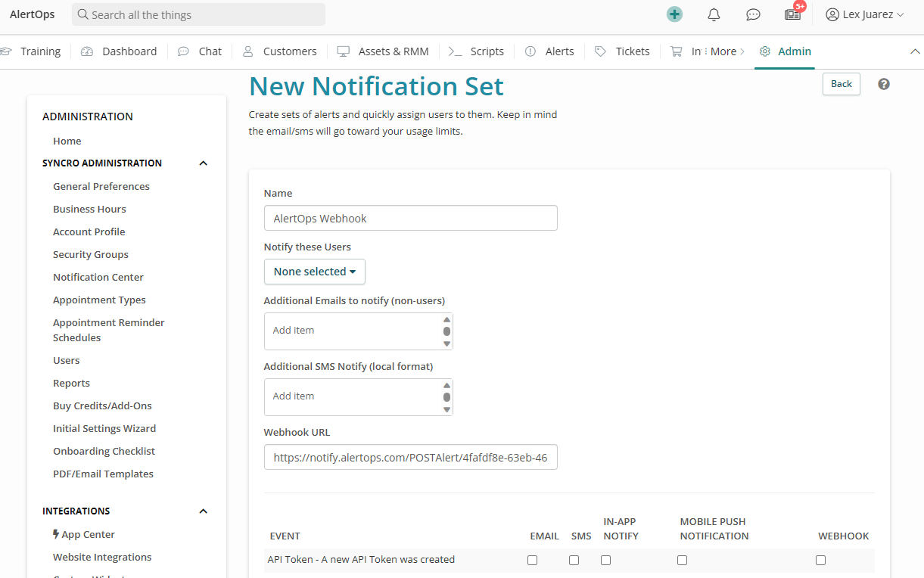The width and height of the screenshot is (924, 578).
Task: Open Notification Center in sidebar
Action: coord(98,277)
